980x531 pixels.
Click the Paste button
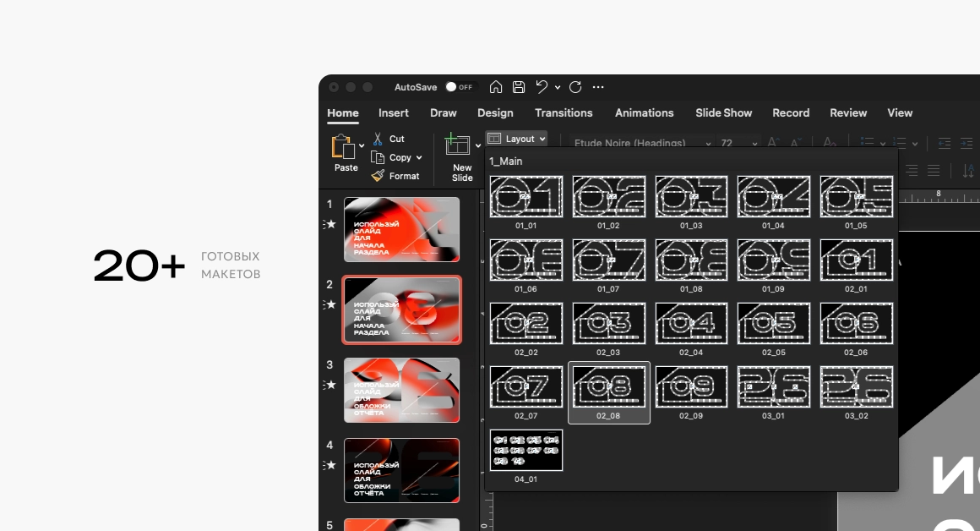[346, 152]
